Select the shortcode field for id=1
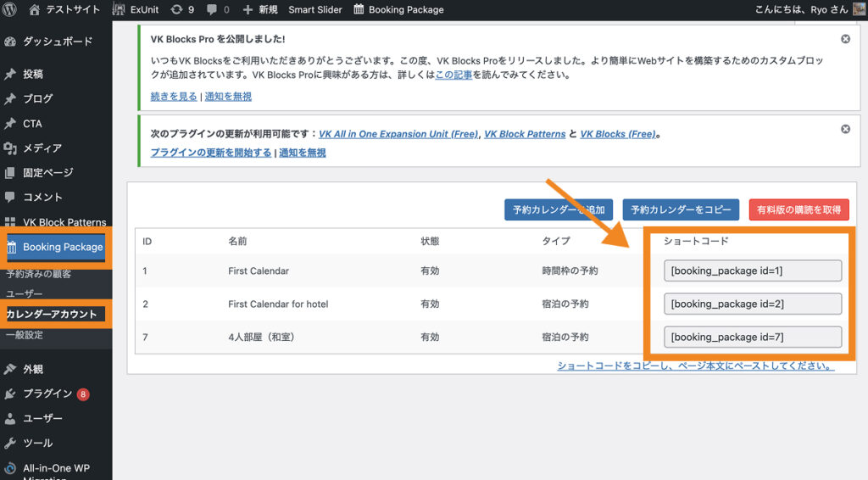Screen dimensions: 868x480 (x=753, y=271)
